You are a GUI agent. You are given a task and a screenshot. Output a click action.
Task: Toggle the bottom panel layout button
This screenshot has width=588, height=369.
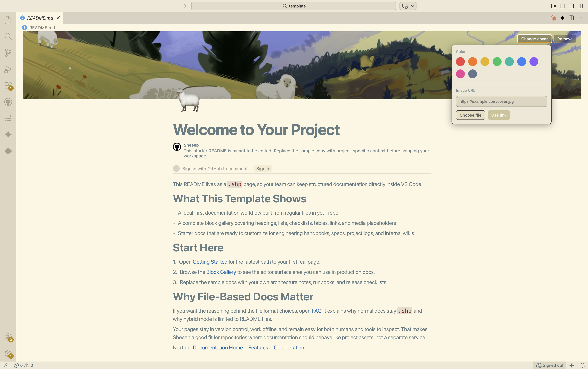coord(571,6)
